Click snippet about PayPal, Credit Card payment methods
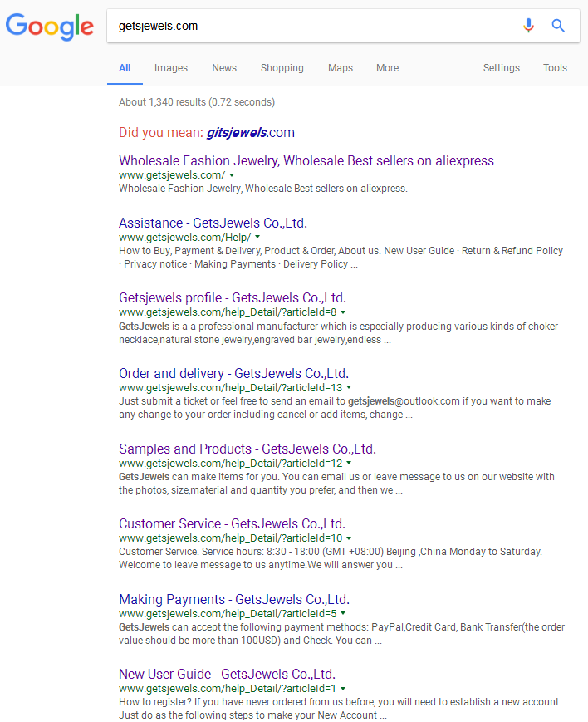 click(341, 634)
